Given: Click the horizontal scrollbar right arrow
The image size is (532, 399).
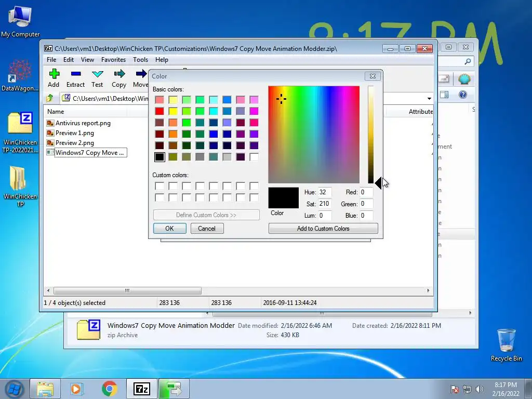Looking at the screenshot, I should 428,291.
